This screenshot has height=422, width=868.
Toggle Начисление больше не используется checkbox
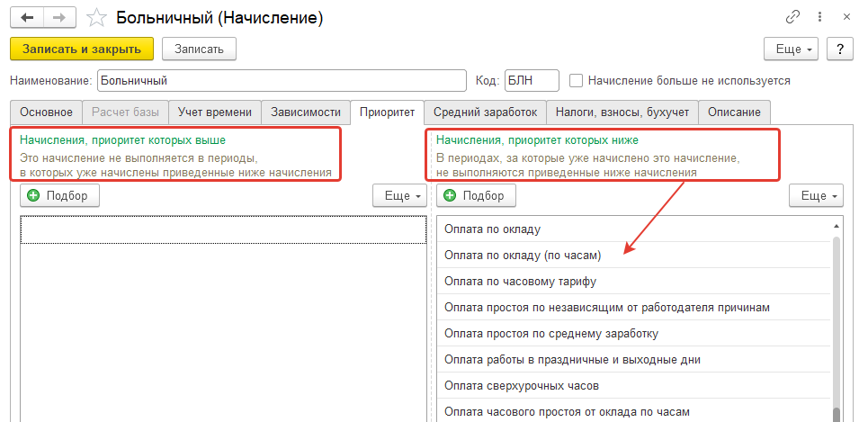(577, 81)
